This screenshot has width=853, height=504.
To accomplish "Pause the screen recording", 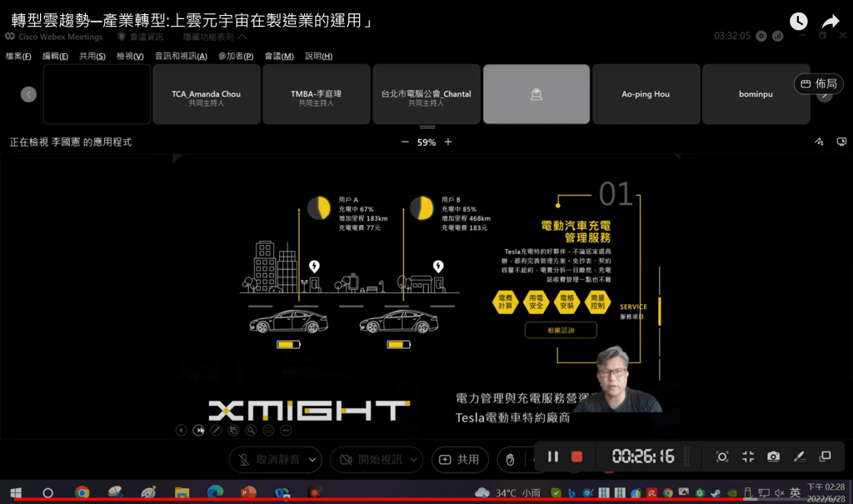I will (553, 457).
